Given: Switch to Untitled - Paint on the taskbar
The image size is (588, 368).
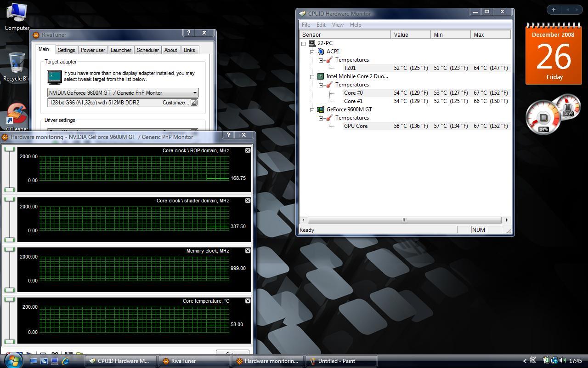Looking at the screenshot, I should coord(341,361).
